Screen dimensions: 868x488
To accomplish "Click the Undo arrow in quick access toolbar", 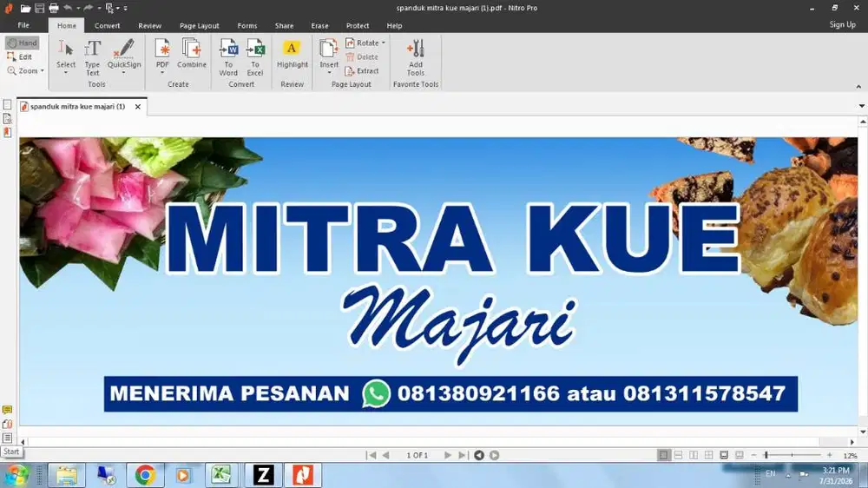I will click(x=68, y=9).
